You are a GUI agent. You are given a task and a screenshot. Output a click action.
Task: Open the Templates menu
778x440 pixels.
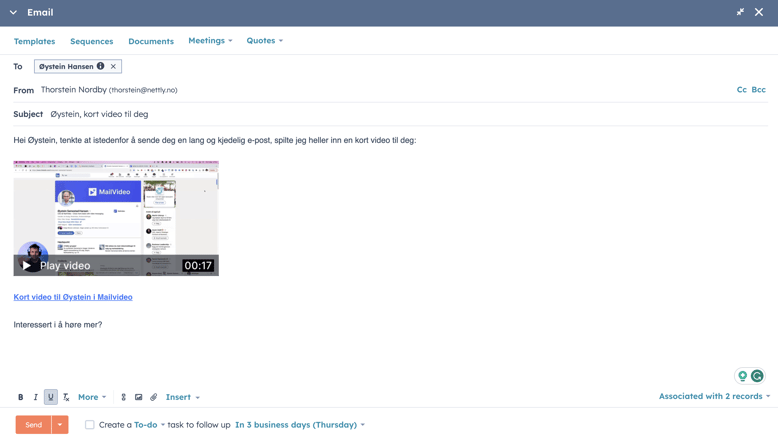[34, 41]
